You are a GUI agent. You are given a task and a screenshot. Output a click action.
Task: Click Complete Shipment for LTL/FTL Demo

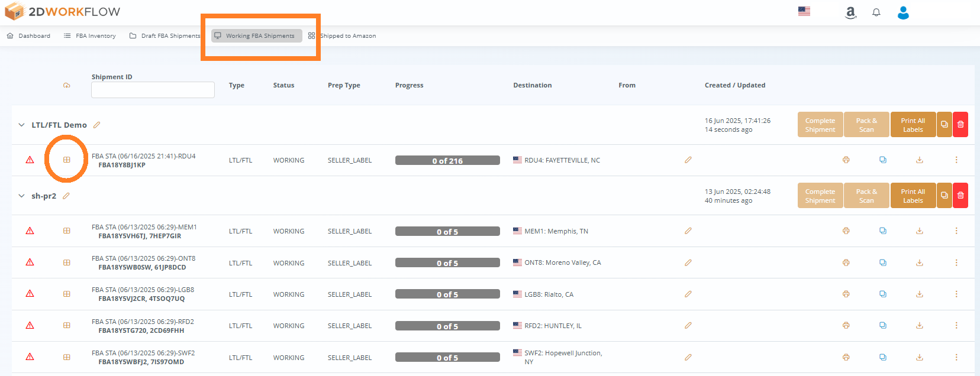[820, 125]
